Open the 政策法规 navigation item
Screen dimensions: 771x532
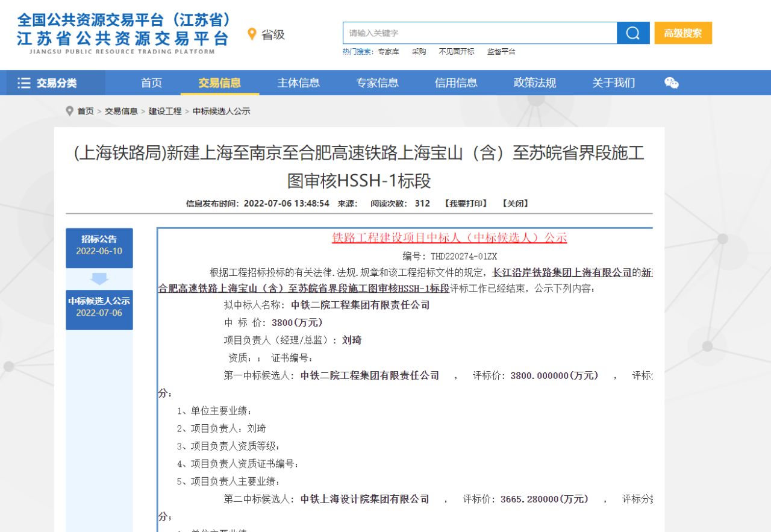[x=534, y=83]
